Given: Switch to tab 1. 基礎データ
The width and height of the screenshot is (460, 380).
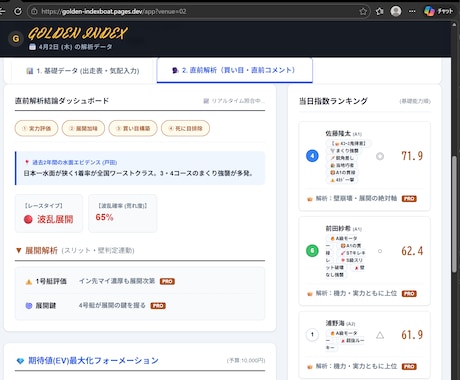Looking at the screenshot, I should (83, 71).
